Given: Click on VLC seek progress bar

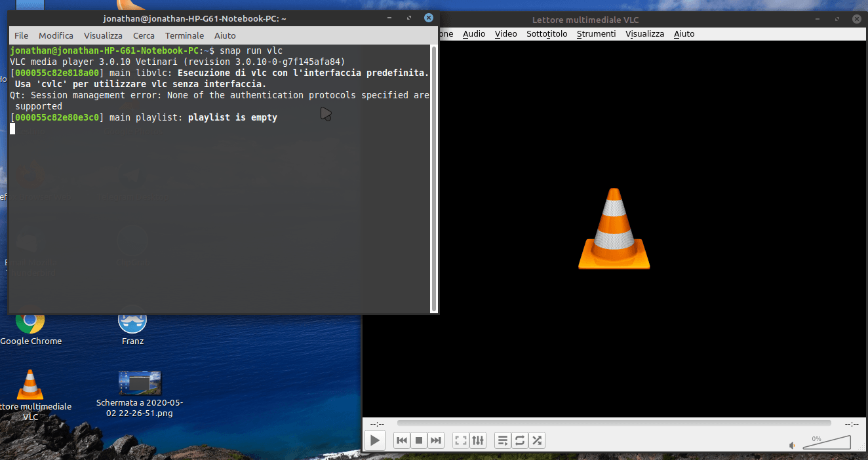Looking at the screenshot, I should click(x=614, y=423).
